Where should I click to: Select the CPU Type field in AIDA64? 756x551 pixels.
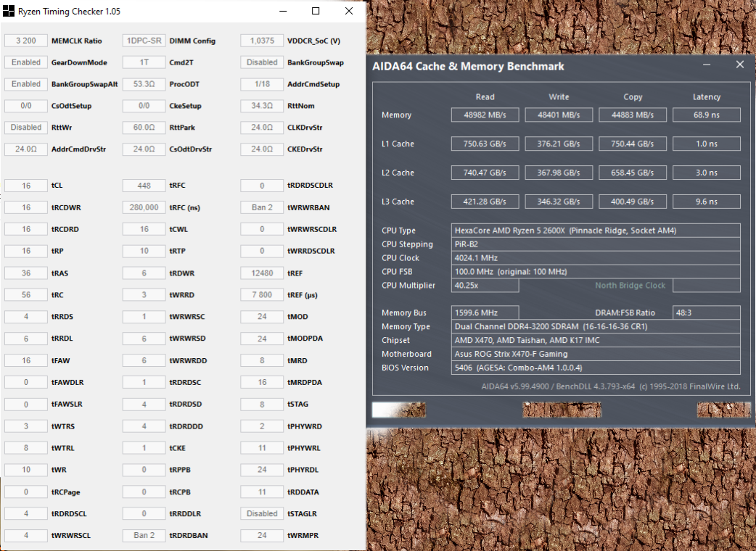click(x=596, y=231)
